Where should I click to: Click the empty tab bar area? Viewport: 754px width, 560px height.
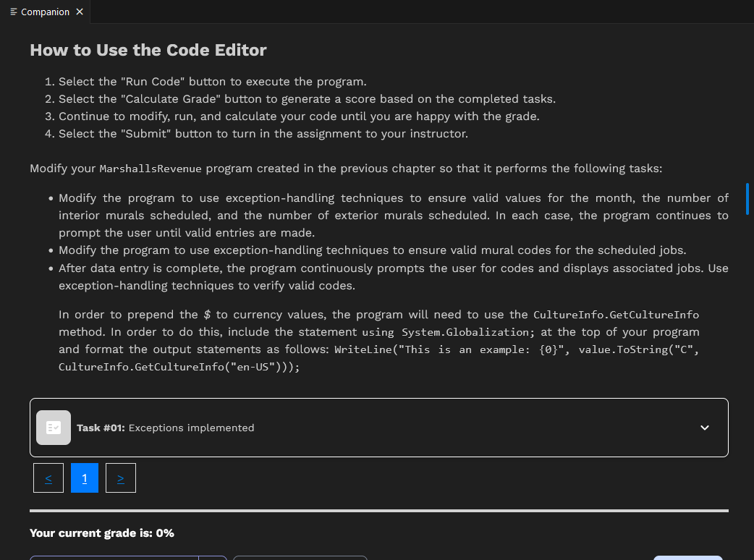pyautogui.click(x=362, y=12)
